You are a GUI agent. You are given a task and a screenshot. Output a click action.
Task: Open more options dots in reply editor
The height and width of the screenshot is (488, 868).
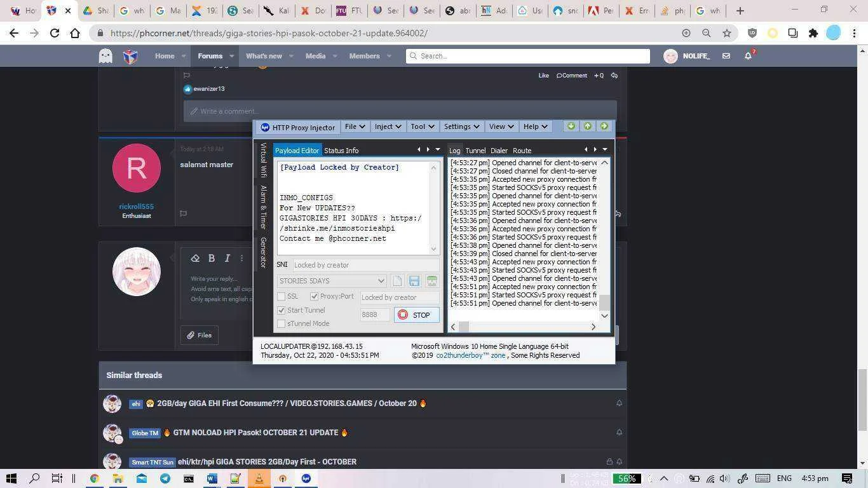(x=241, y=258)
